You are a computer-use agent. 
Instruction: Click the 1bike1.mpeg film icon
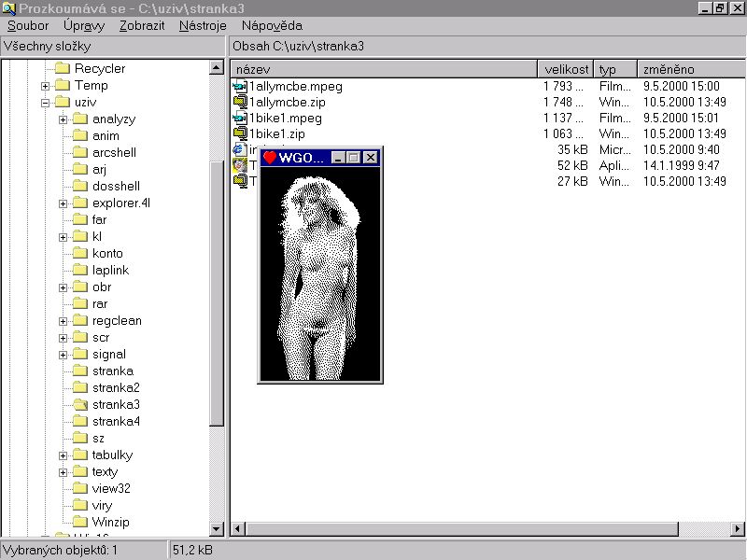[x=240, y=118]
